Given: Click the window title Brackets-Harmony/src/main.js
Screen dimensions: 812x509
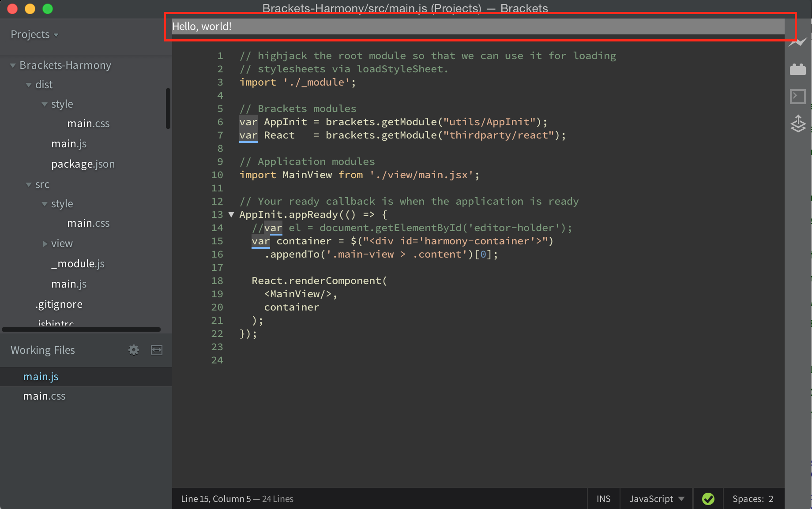Looking at the screenshot, I should pos(344,8).
